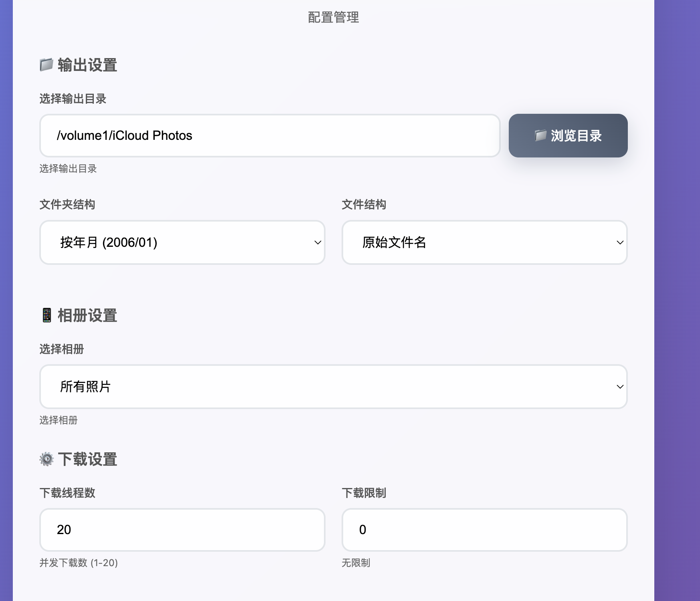Image resolution: width=700 pixels, height=601 pixels.
Task: Click the folder icon beside 输出设置 heading
Action: pos(47,65)
